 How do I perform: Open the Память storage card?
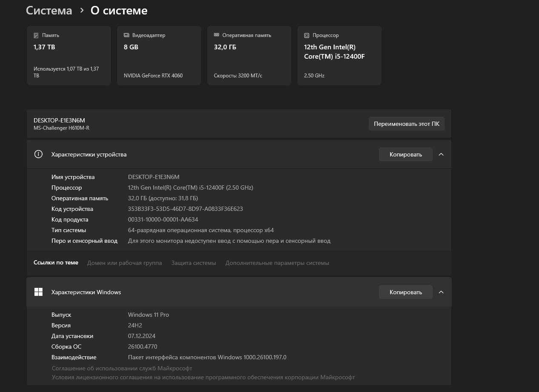point(69,56)
